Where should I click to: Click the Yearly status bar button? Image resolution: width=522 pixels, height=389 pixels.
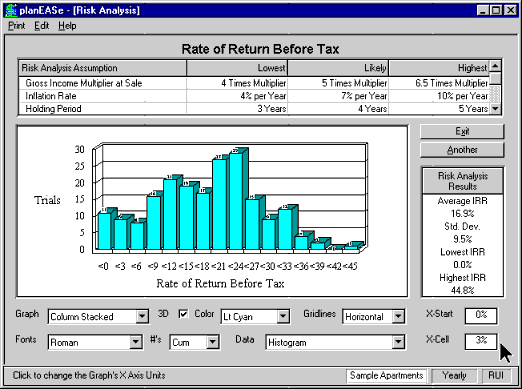point(454,376)
